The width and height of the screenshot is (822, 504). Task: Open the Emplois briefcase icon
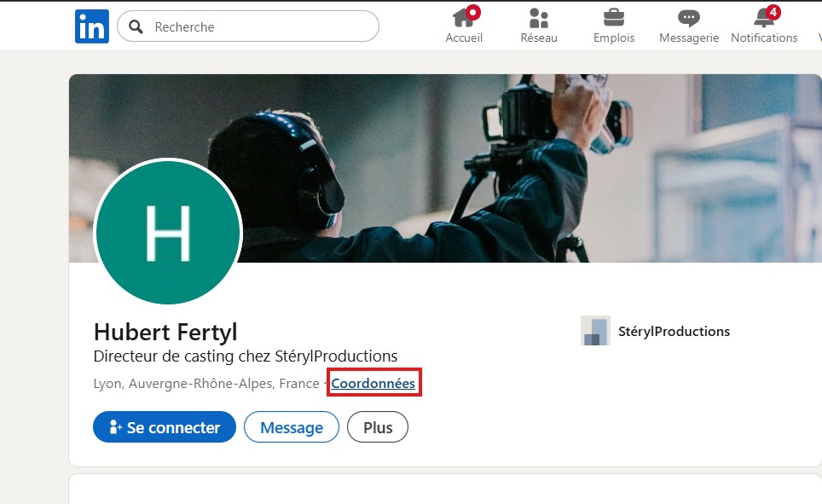(x=613, y=18)
